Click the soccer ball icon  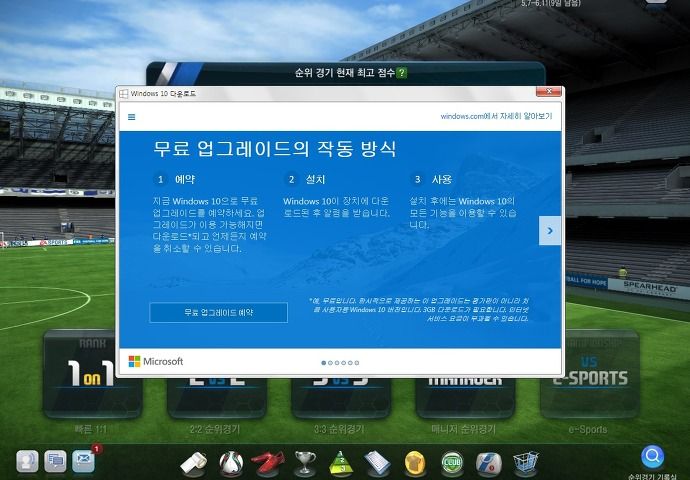click(x=231, y=464)
